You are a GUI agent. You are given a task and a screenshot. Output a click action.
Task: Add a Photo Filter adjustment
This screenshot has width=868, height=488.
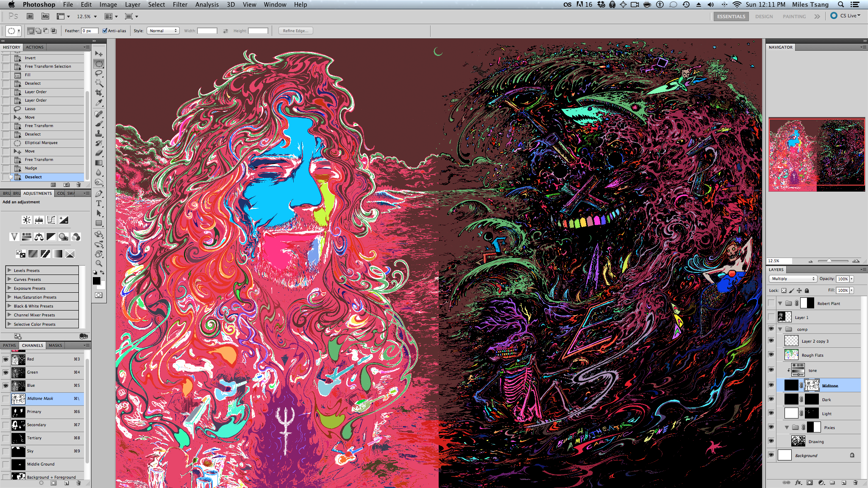click(64, 237)
